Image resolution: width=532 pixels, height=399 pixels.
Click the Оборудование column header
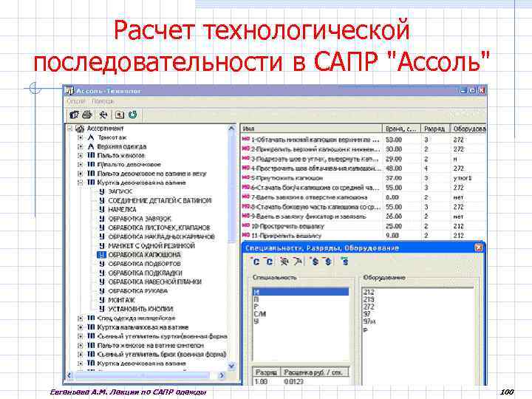click(x=469, y=129)
